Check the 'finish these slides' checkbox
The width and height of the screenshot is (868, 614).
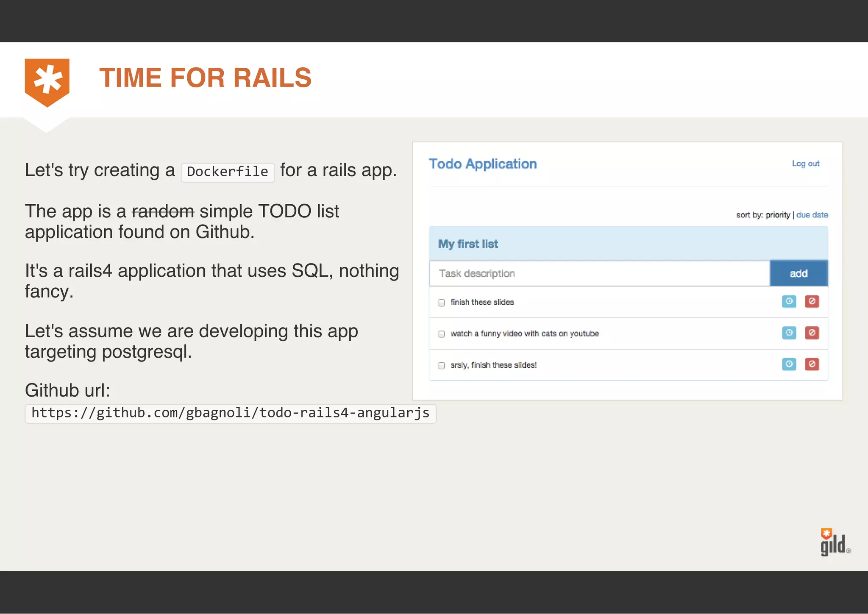(x=442, y=303)
